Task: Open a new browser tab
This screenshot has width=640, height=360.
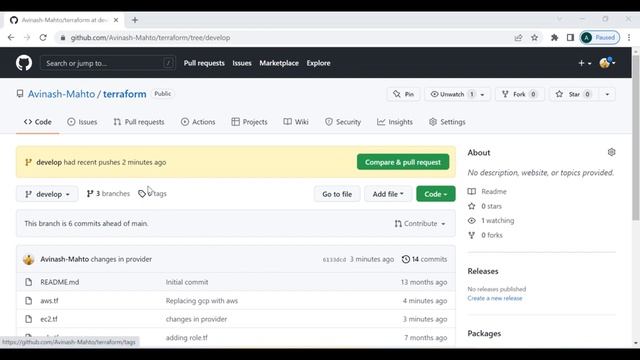Action: [135, 20]
